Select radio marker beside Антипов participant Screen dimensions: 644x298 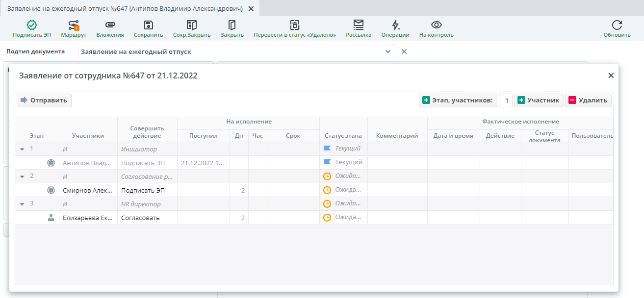pyautogui.click(x=51, y=163)
